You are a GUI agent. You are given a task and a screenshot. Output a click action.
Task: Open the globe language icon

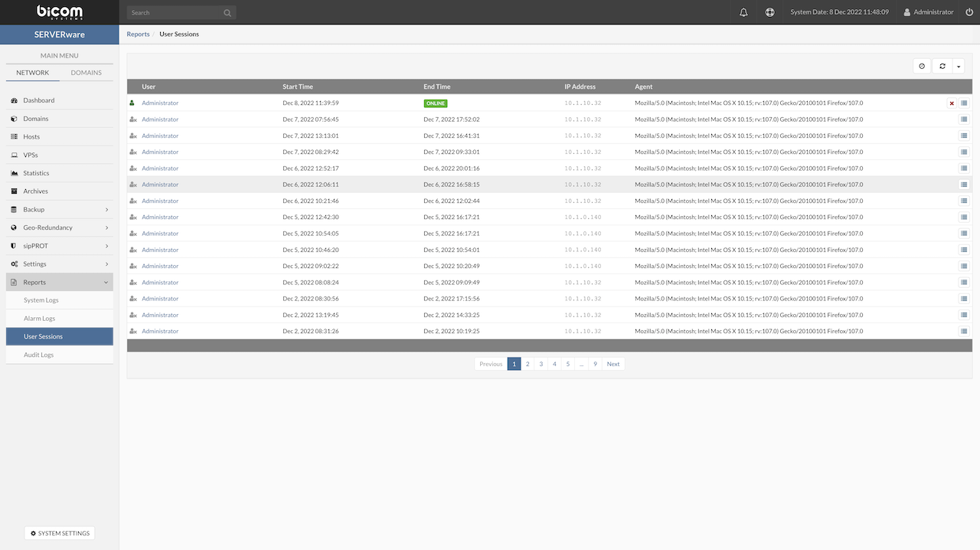(769, 12)
